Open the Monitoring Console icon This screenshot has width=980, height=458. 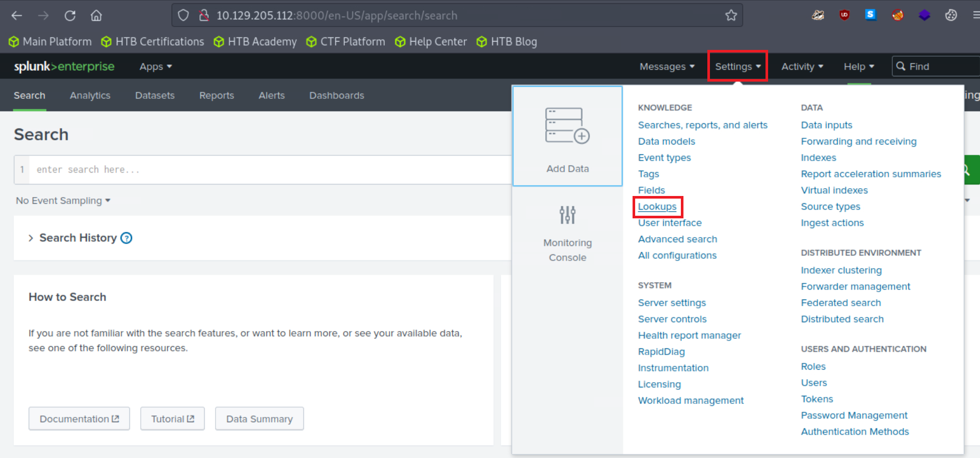[x=567, y=215]
